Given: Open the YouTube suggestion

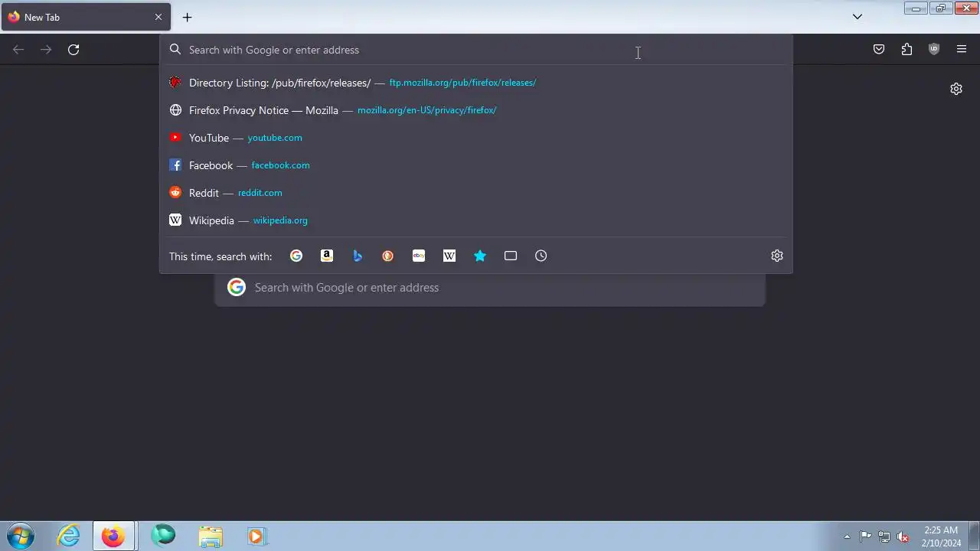Looking at the screenshot, I should click(476, 138).
